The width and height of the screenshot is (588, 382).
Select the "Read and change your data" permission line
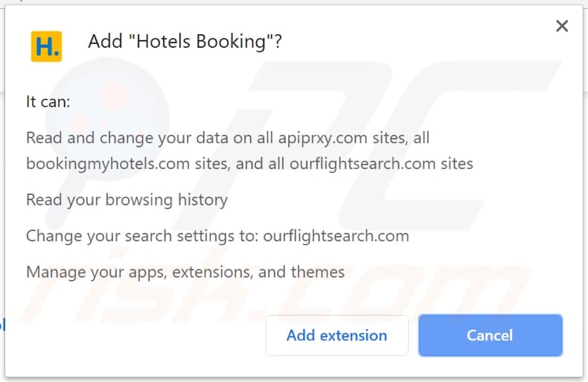click(228, 138)
